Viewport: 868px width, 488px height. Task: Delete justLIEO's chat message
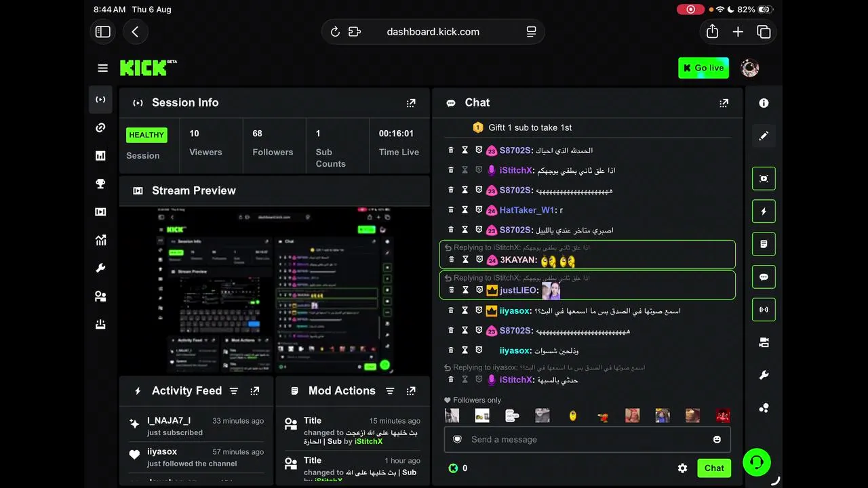(x=451, y=290)
